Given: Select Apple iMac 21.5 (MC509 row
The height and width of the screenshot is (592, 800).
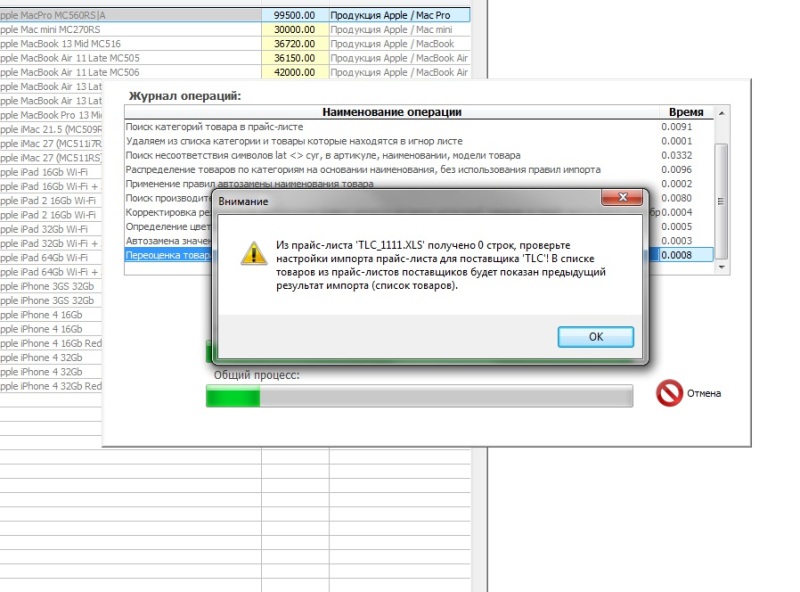Looking at the screenshot, I should pyautogui.click(x=51, y=130).
